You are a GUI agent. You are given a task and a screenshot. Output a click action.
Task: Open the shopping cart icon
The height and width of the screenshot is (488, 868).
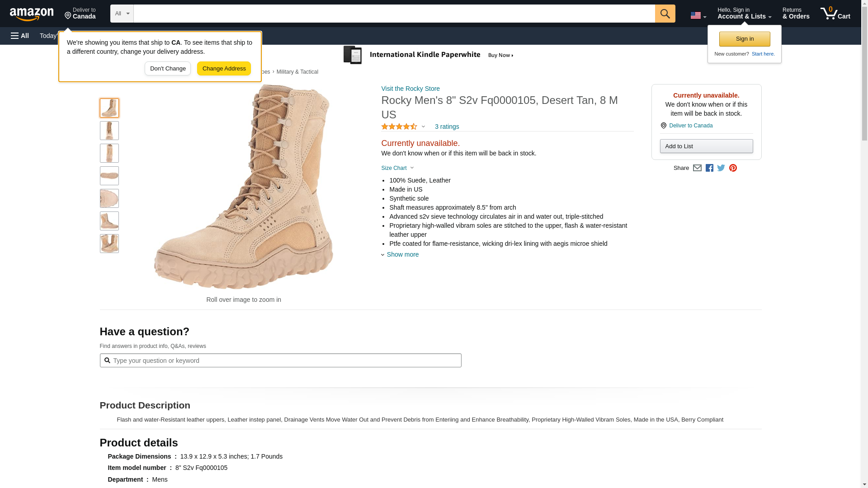(835, 14)
